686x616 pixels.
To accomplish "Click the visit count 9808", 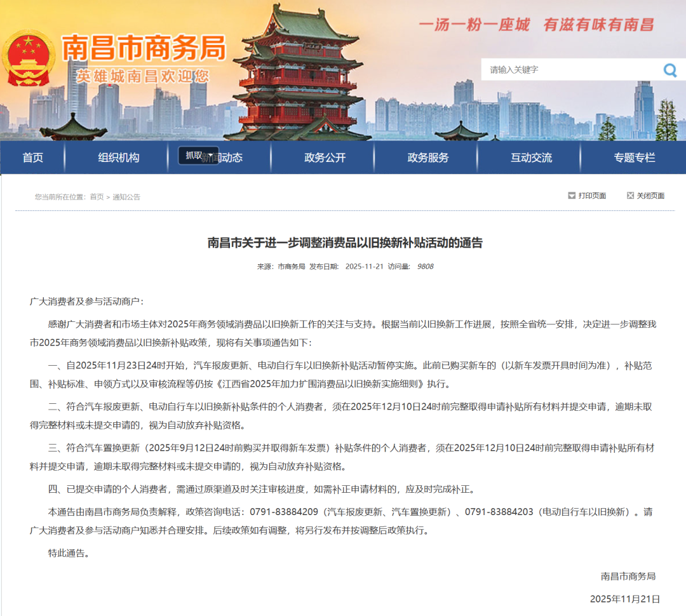I will point(425,267).
